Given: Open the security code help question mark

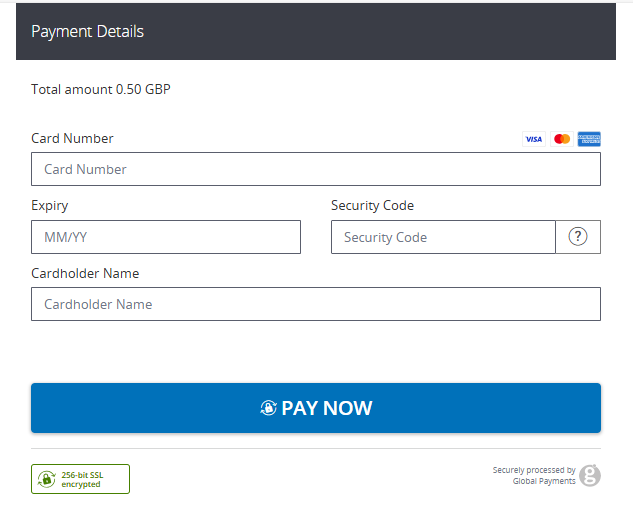Looking at the screenshot, I should (x=578, y=237).
